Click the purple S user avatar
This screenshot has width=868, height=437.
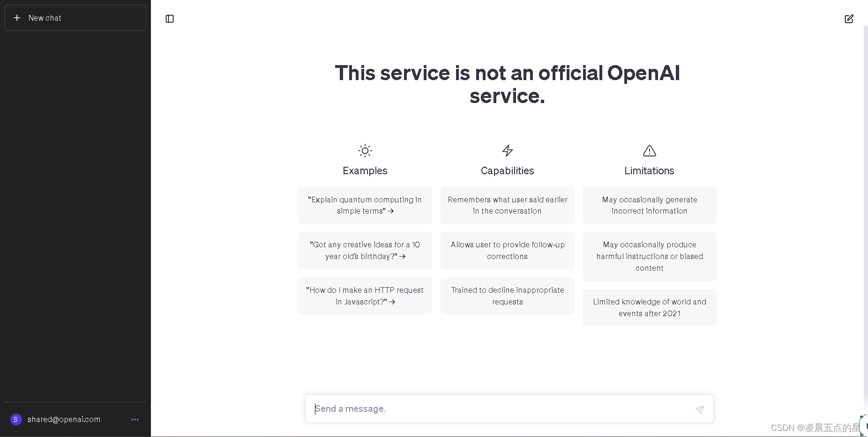[x=16, y=419]
